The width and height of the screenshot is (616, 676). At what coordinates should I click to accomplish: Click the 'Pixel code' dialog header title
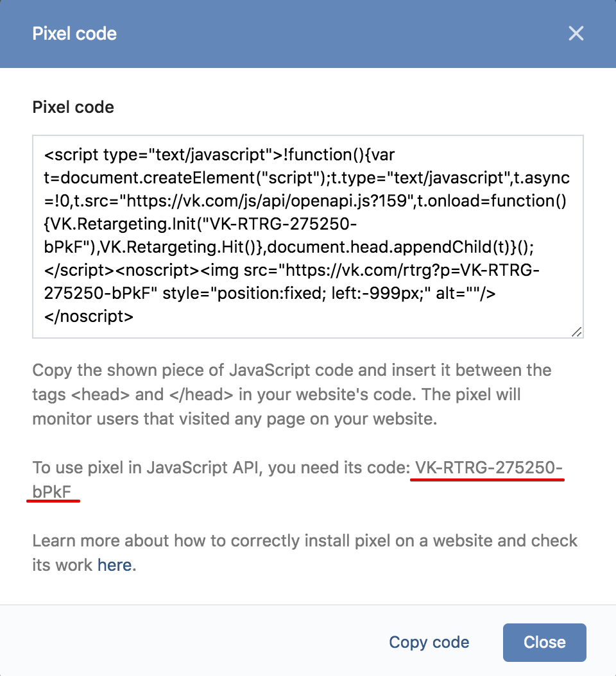coord(74,33)
